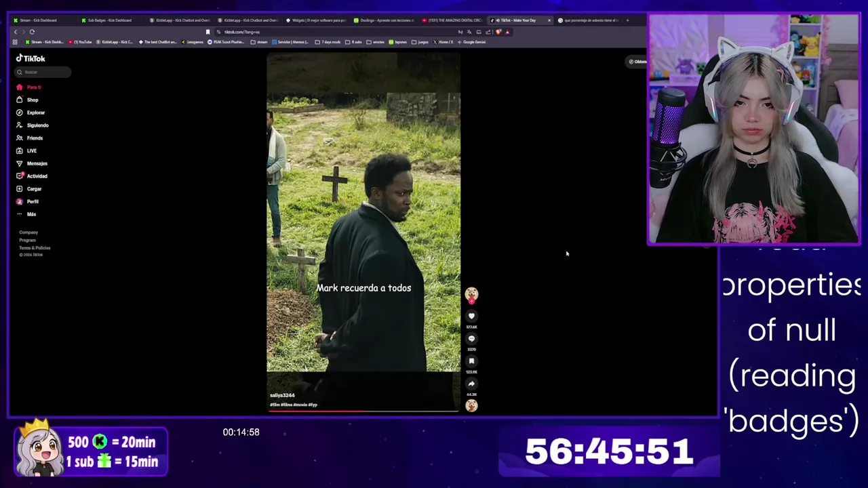Click the browser back arrow

pyautogui.click(x=16, y=32)
